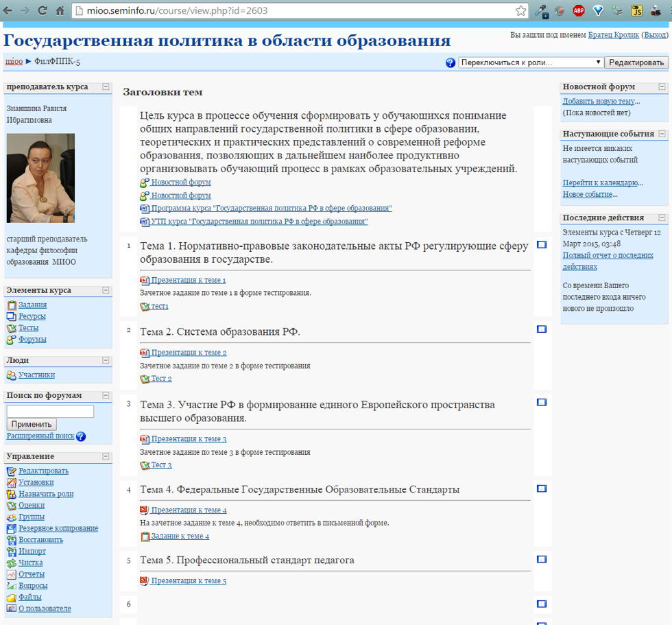Click the Файлы folder icon
This screenshot has width=672, height=625.
12,598
